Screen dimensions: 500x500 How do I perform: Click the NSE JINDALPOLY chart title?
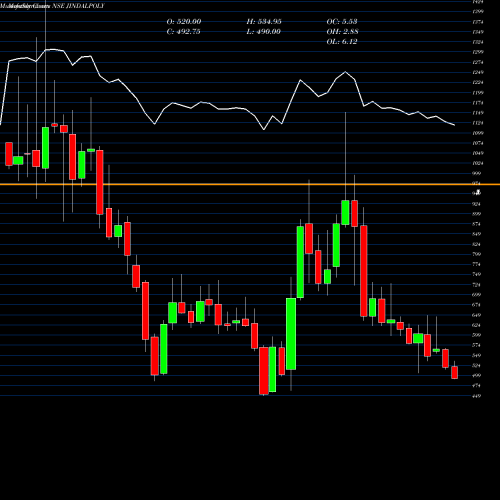coord(78,6)
